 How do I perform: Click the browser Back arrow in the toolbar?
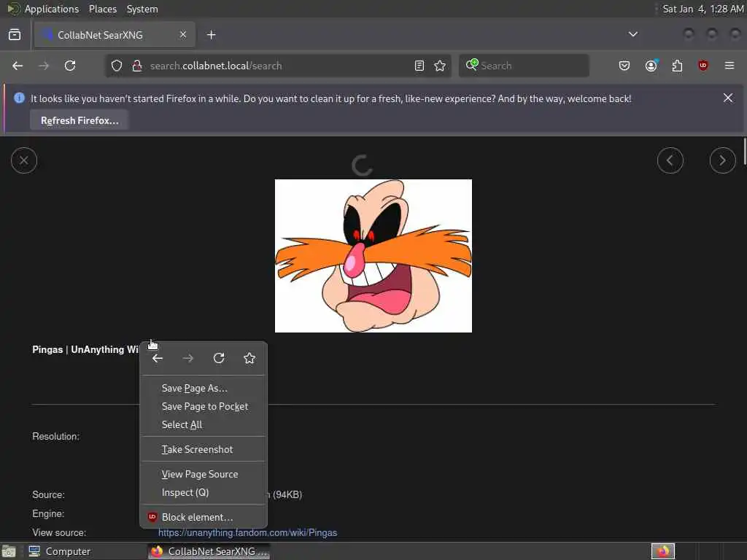(18, 66)
